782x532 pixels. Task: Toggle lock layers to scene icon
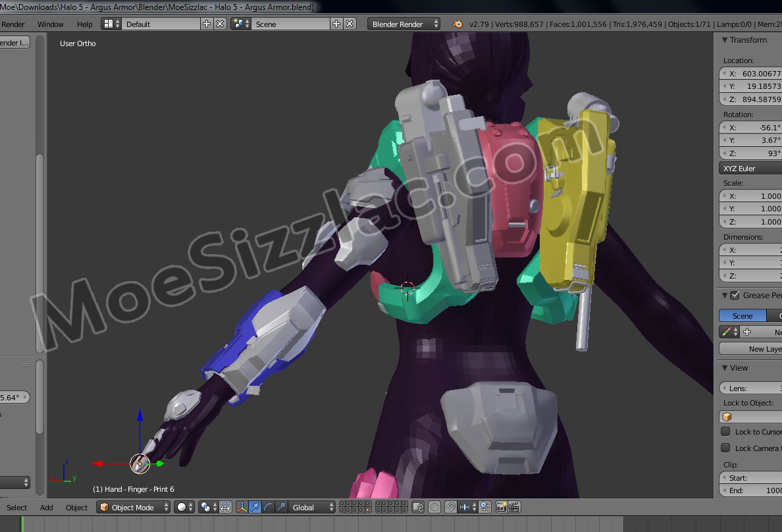coord(418,508)
